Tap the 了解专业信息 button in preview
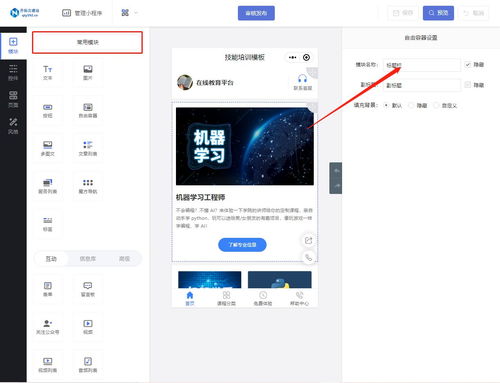The image size is (500, 383). tap(242, 245)
